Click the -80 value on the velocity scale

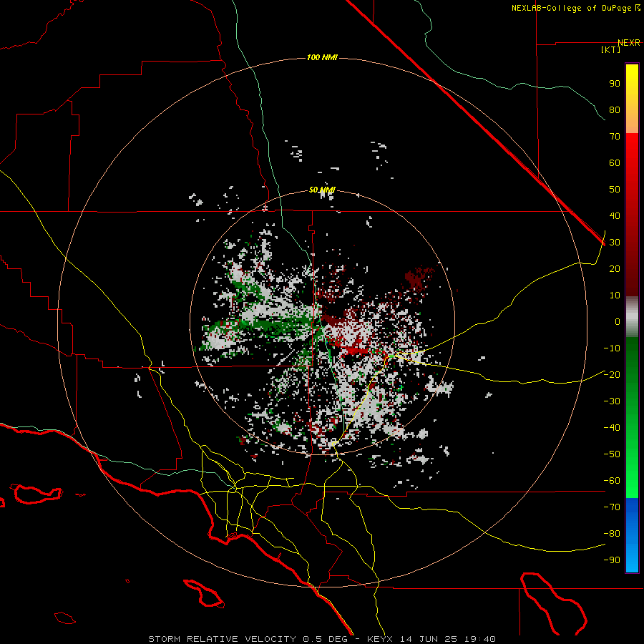[x=612, y=534]
